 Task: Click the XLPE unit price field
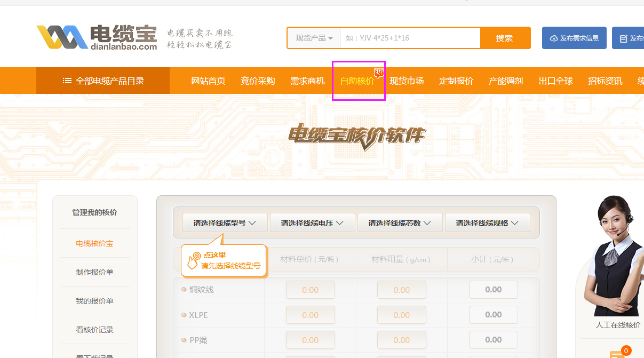(x=310, y=315)
